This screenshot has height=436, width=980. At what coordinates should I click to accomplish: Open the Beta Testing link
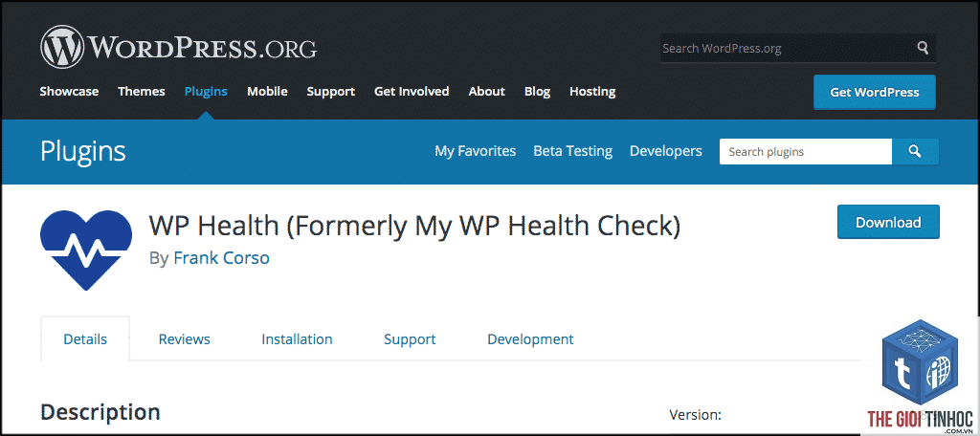572,151
